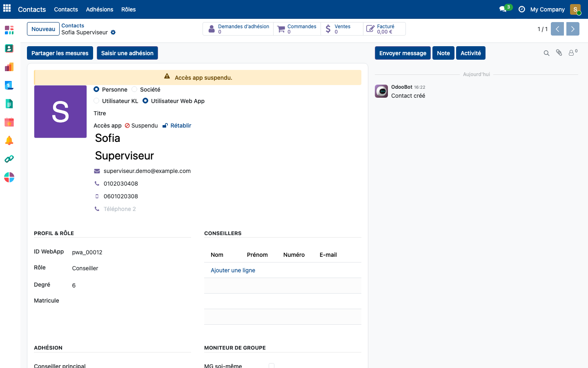
Task: Click the Nouveau button
Action: coord(43,29)
